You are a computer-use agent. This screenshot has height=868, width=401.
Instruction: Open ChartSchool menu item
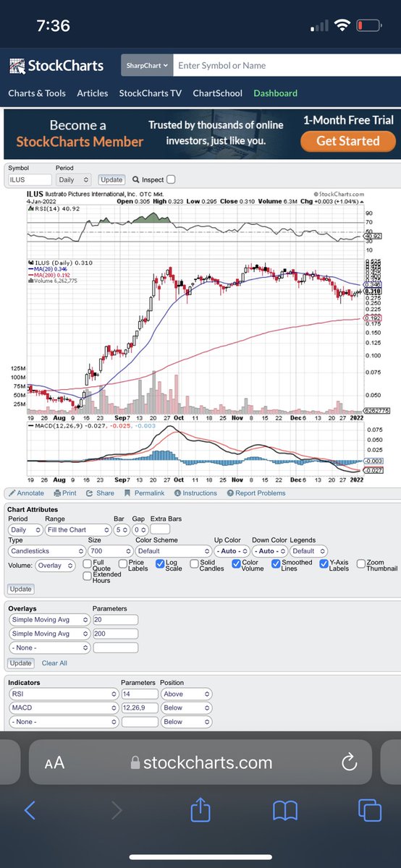pos(217,93)
